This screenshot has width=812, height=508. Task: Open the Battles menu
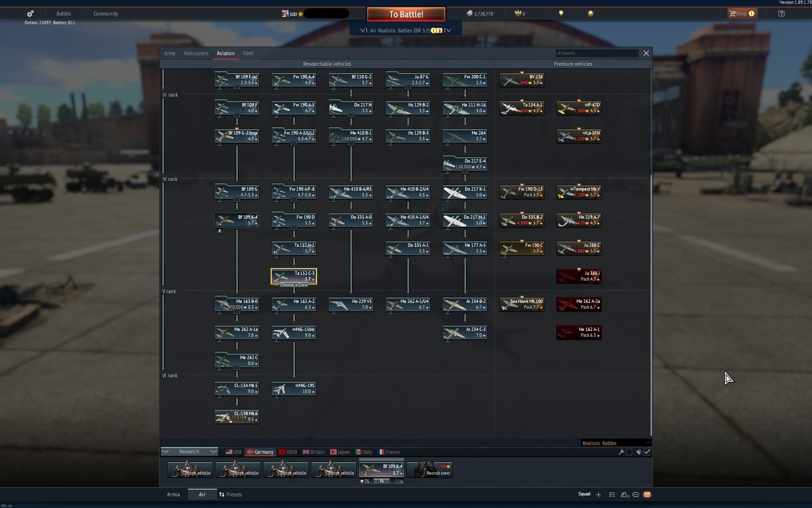[63, 14]
